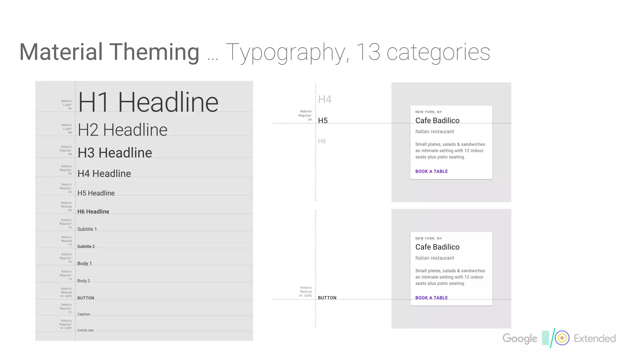Click the Material Theming slide title

click(x=109, y=52)
